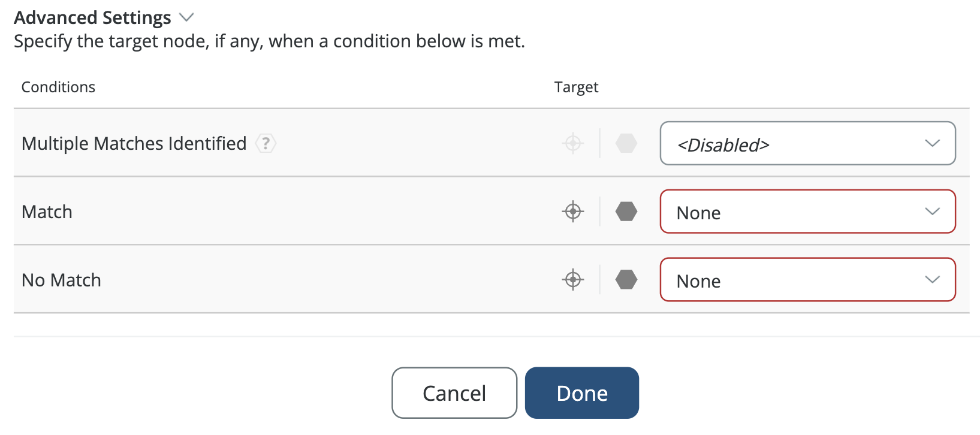
Task: Select crosshair target icon in Match row
Action: (x=573, y=212)
